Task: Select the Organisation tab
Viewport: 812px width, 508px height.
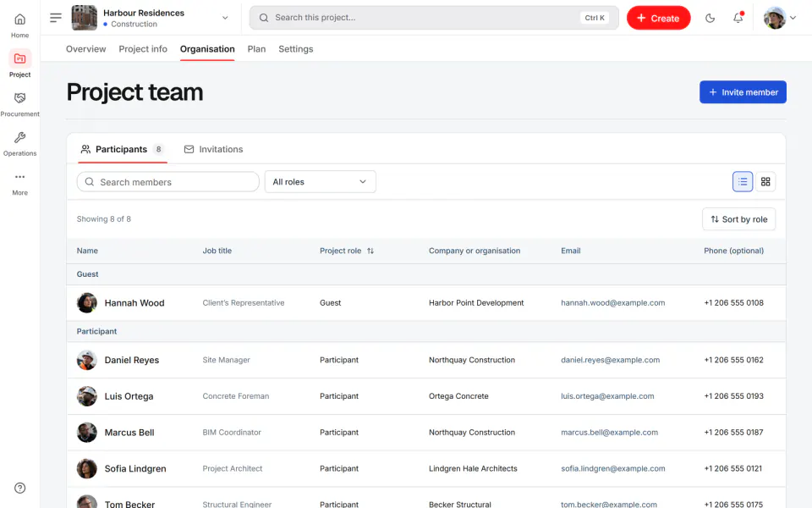Action: 207,49
